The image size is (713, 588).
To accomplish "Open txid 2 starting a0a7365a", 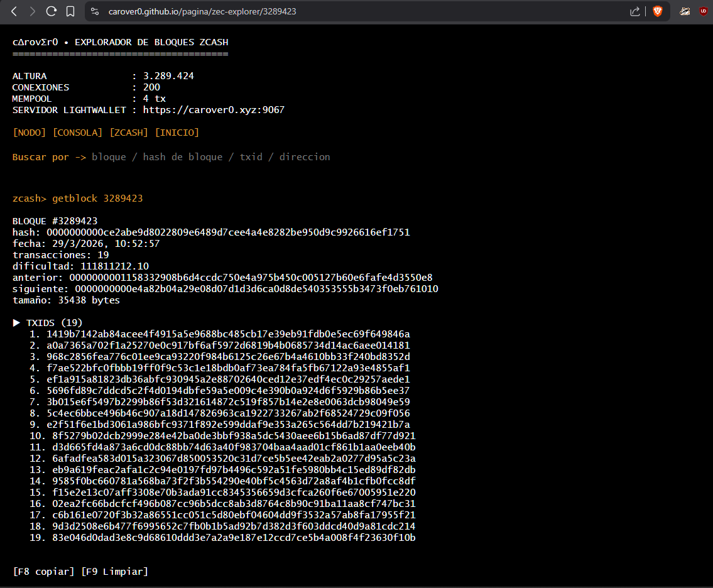I will pyautogui.click(x=228, y=345).
